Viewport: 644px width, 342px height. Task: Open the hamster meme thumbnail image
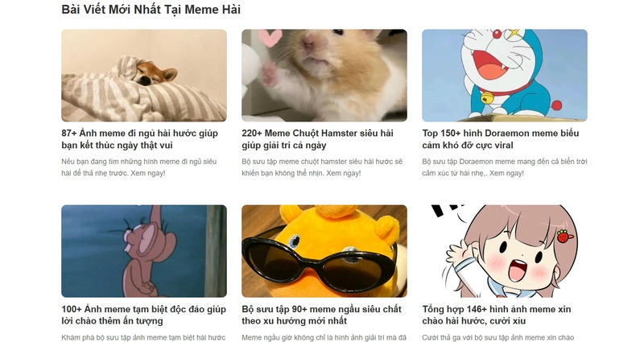coord(324,75)
